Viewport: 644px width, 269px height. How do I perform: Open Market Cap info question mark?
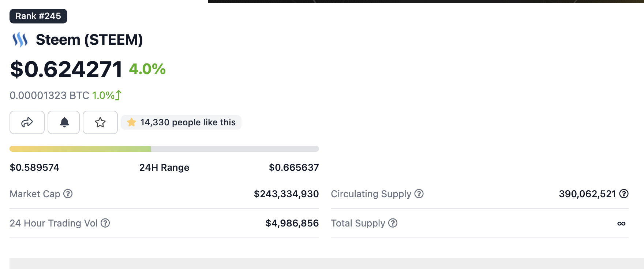(x=68, y=194)
